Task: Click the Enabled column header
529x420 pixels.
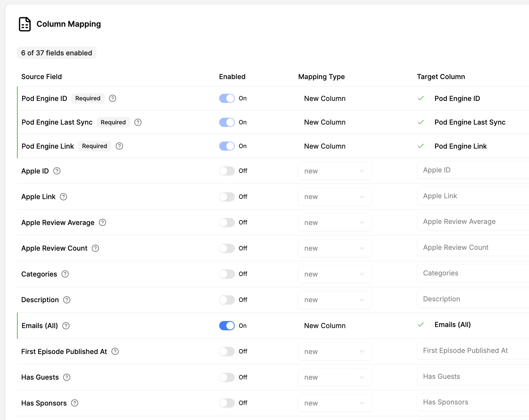Action: (x=232, y=77)
